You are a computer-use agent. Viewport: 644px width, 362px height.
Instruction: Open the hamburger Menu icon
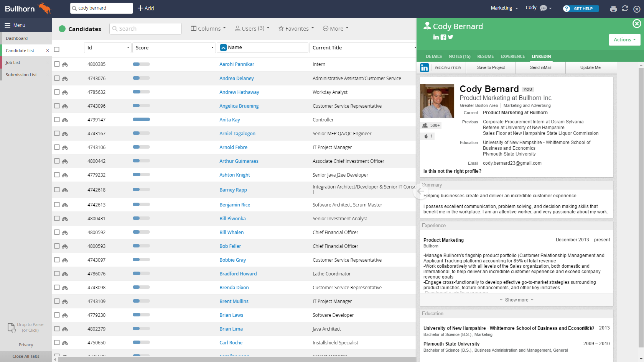click(x=8, y=25)
